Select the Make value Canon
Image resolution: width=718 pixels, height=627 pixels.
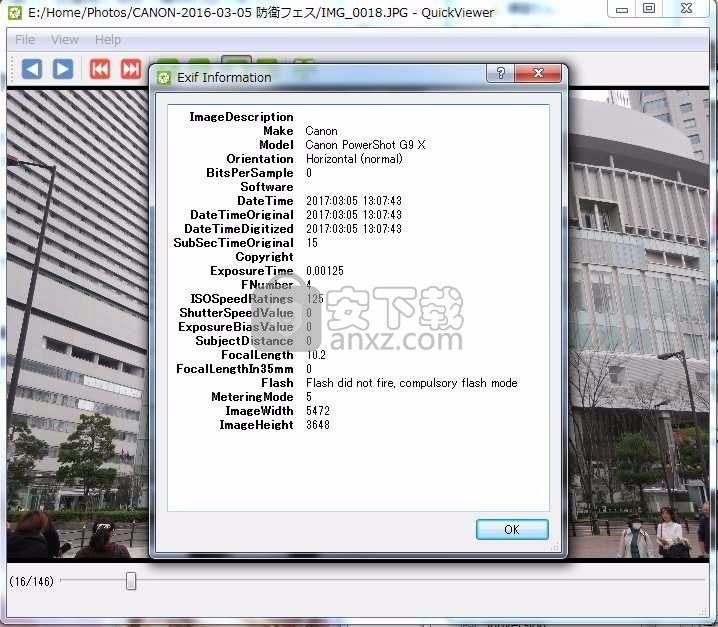321,131
